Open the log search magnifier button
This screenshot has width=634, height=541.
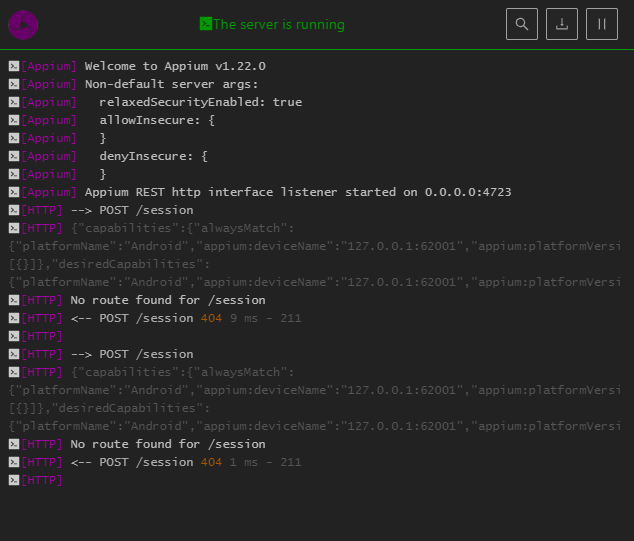tap(522, 24)
